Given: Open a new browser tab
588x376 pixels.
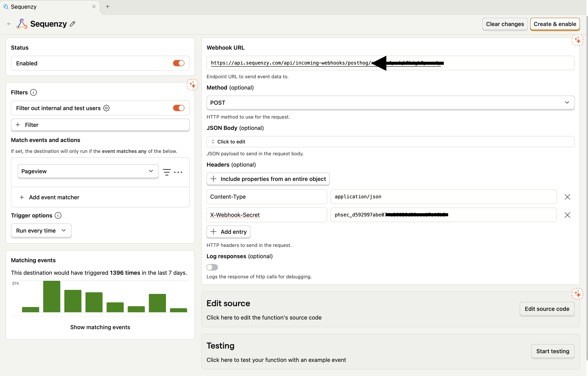Looking at the screenshot, I should pos(107,7).
